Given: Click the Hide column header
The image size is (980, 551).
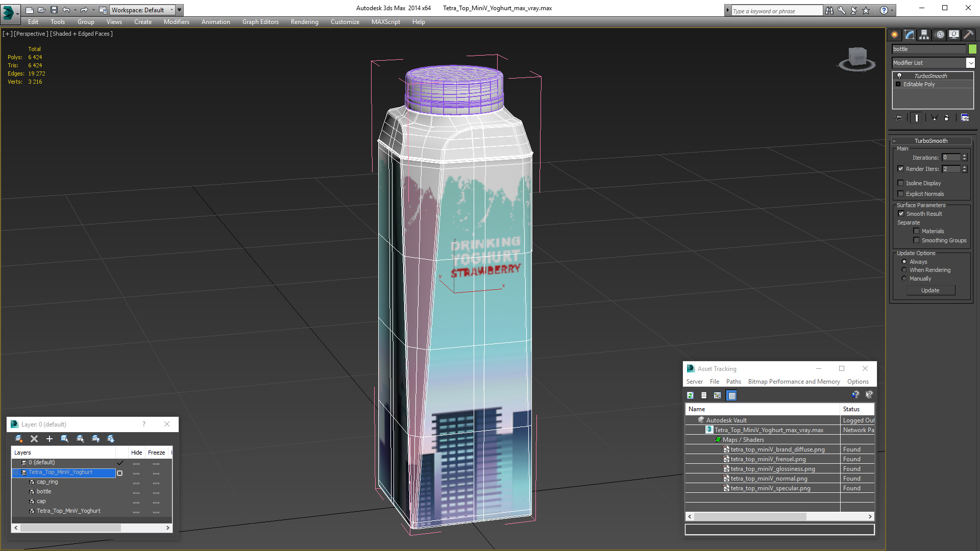Looking at the screenshot, I should pyautogui.click(x=137, y=453).
